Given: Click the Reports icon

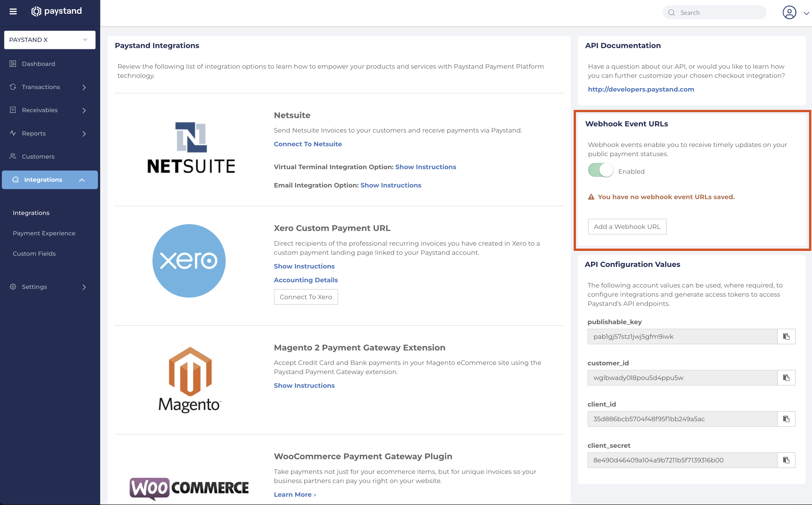Looking at the screenshot, I should point(13,133).
